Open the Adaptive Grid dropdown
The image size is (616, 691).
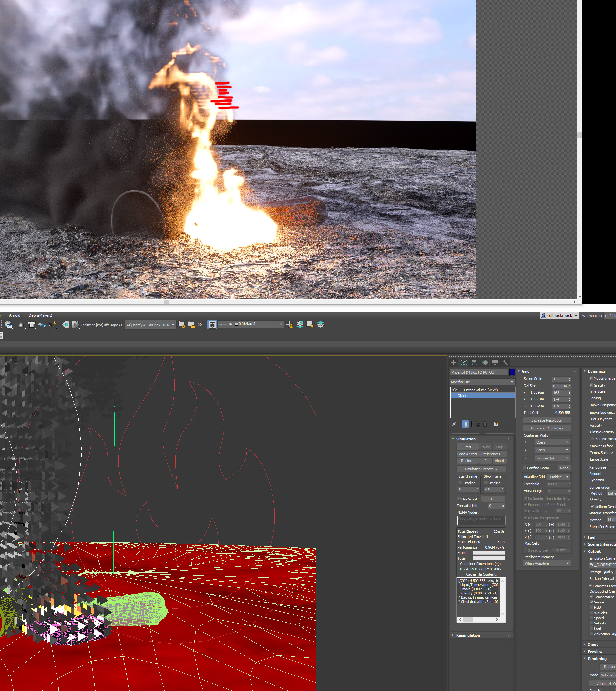559,477
